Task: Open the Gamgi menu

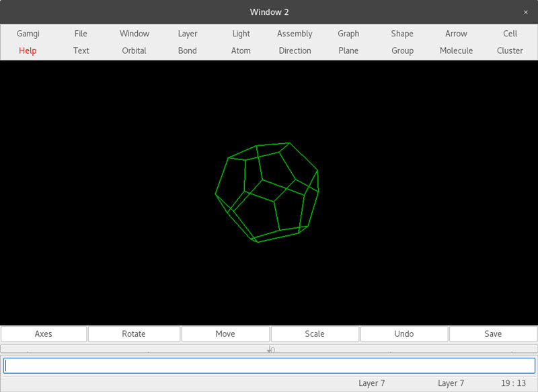Action: point(28,34)
